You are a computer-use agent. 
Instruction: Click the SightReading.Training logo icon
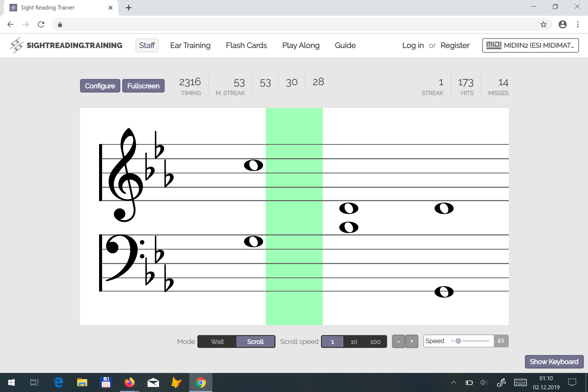click(x=16, y=45)
